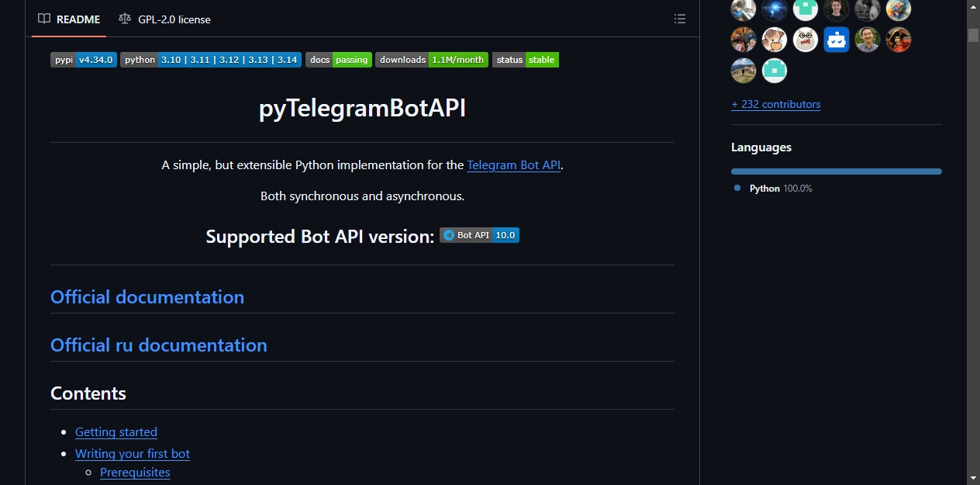Click the 'Supported Bot API version:' heading text
This screenshot has height=485, width=980.
click(319, 237)
